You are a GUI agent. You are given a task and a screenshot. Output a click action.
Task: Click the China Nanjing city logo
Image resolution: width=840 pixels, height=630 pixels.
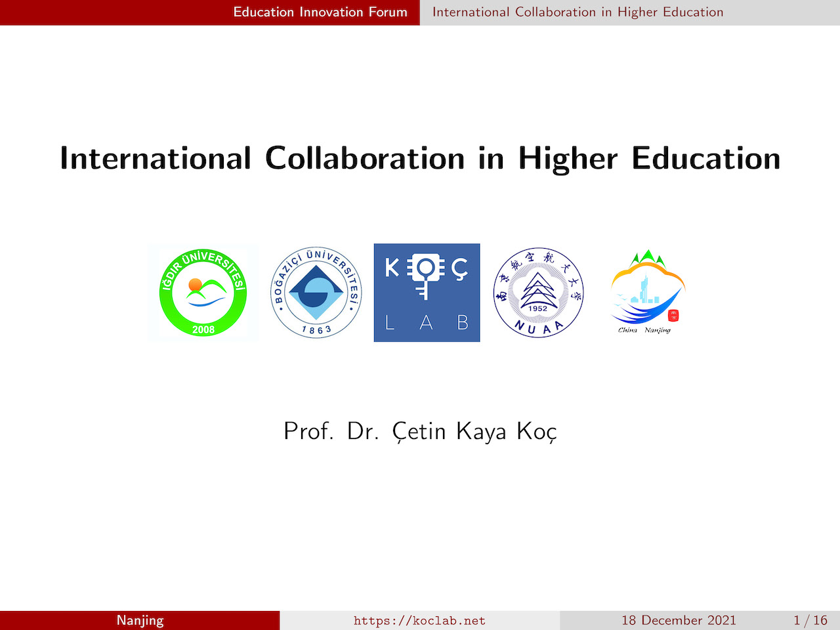pos(648,293)
